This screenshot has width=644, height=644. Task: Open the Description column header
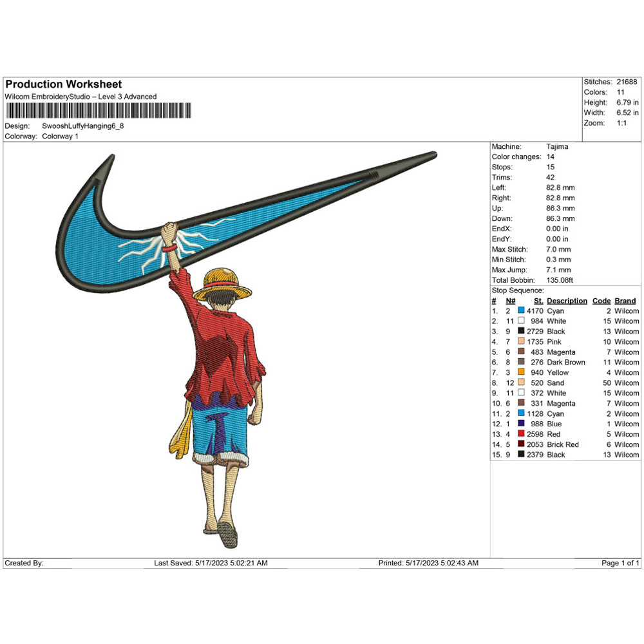point(566,301)
